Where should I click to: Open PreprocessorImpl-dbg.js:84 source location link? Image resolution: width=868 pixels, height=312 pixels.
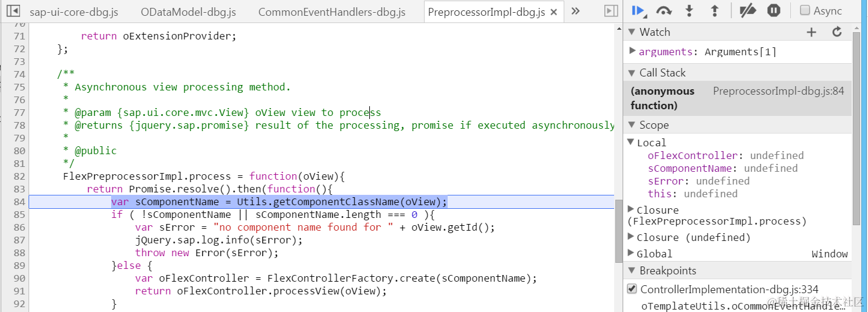(779, 91)
